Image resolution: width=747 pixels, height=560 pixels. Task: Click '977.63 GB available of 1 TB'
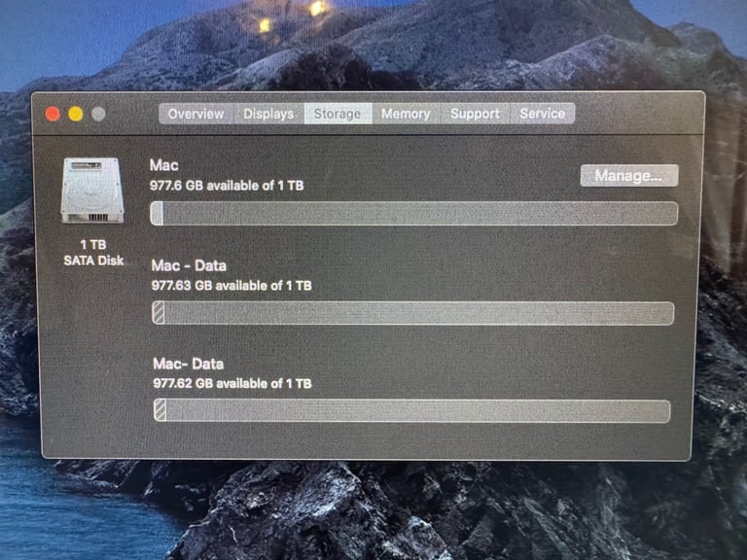coord(231,285)
